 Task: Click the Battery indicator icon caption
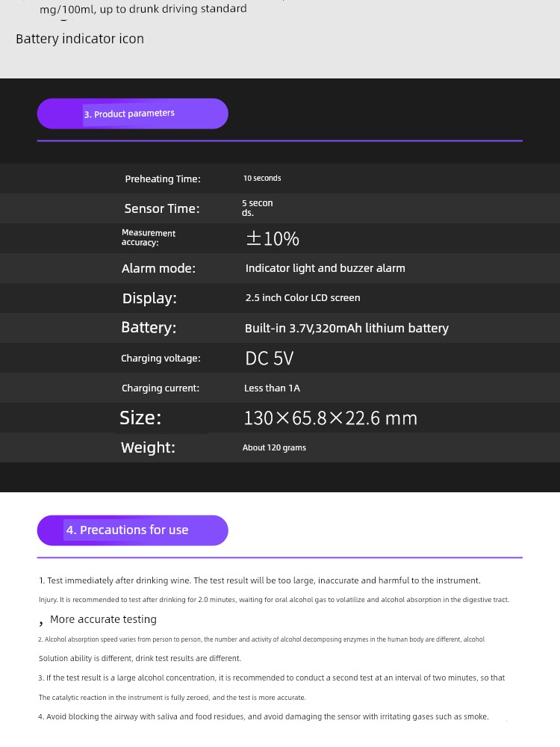(80, 39)
